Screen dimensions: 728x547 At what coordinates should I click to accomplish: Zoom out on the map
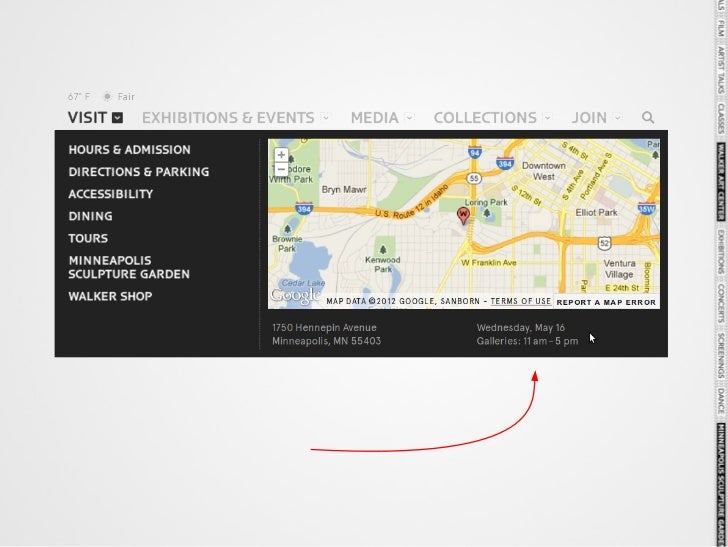click(x=281, y=169)
